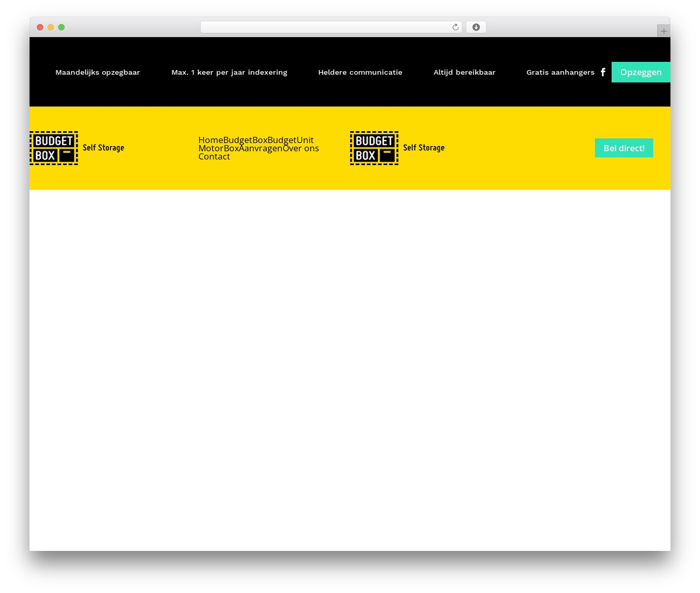Maximize window with green button
This screenshot has width=700, height=593.
pyautogui.click(x=61, y=27)
